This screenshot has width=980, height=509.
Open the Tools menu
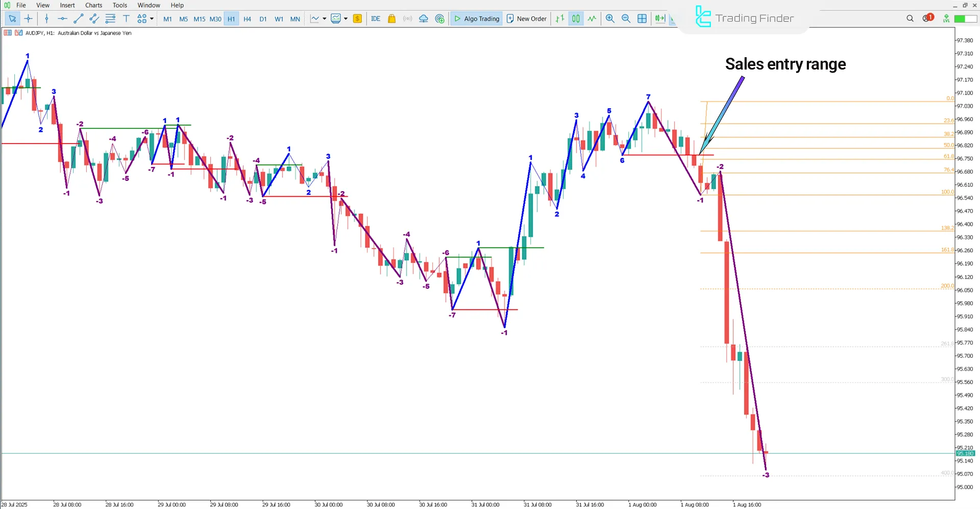coord(119,5)
